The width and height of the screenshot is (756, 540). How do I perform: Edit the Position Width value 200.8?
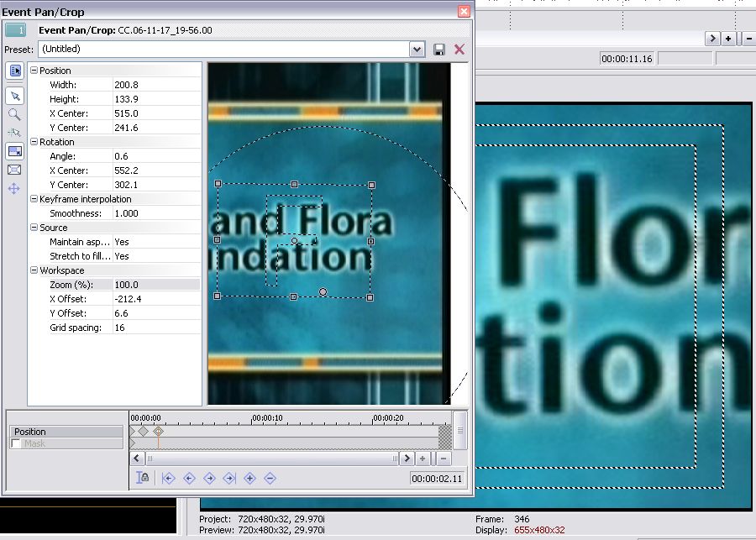tap(157, 85)
